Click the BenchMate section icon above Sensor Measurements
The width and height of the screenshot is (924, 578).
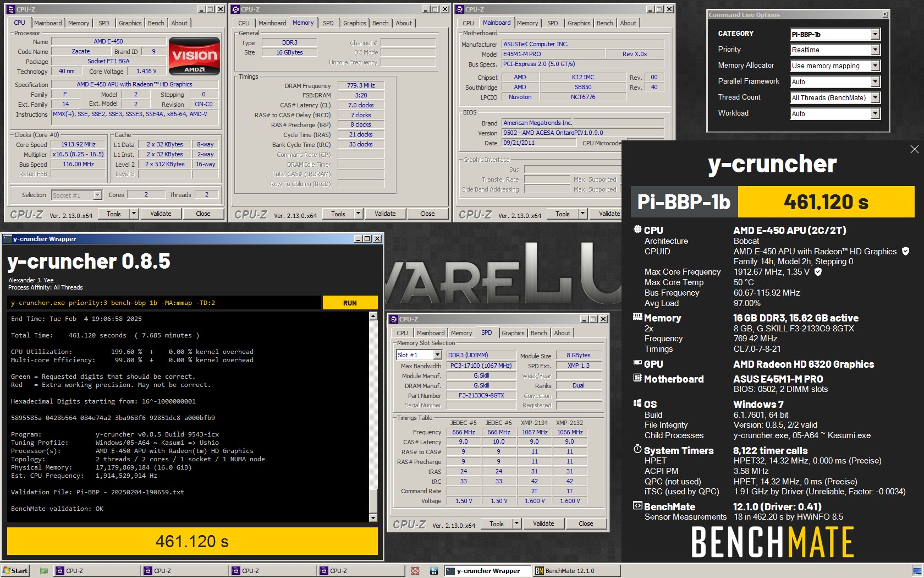click(637, 506)
